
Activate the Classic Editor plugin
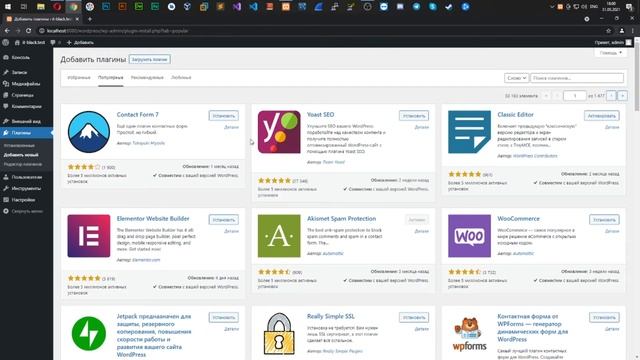click(602, 116)
